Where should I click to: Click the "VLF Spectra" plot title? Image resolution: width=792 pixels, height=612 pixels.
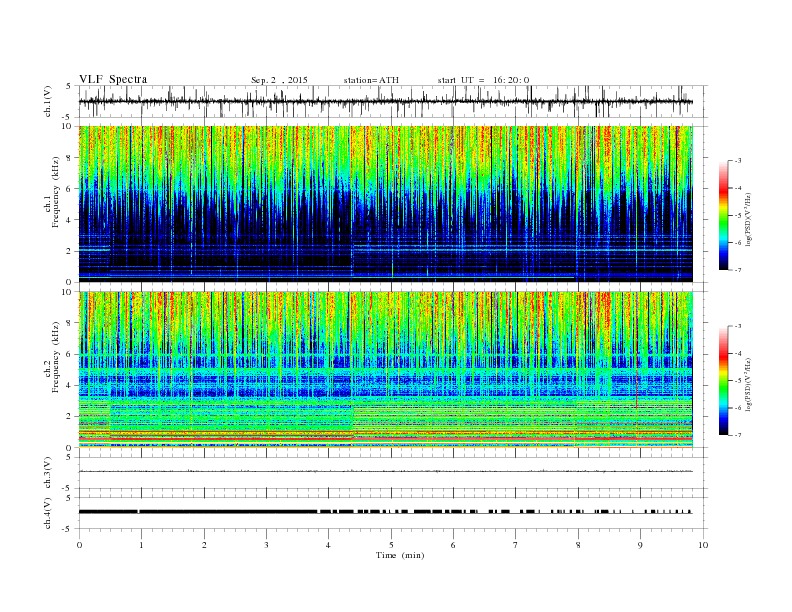pyautogui.click(x=113, y=79)
